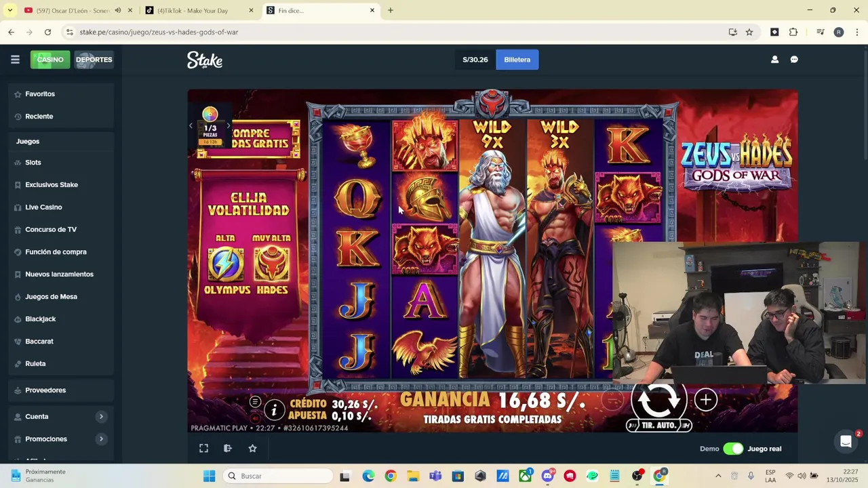This screenshot has width=868, height=488.
Task: Open Live Casino in sidebar
Action: pyautogui.click(x=61, y=207)
